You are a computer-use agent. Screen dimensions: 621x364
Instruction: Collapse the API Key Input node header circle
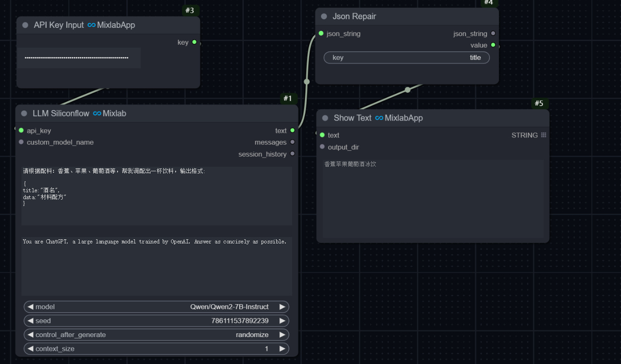click(25, 25)
